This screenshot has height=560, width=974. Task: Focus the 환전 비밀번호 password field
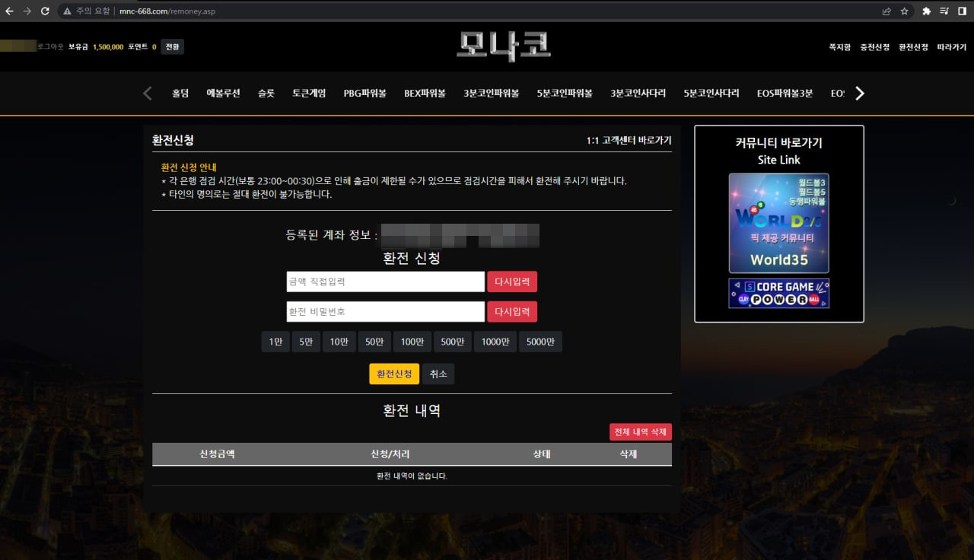pyautogui.click(x=386, y=312)
